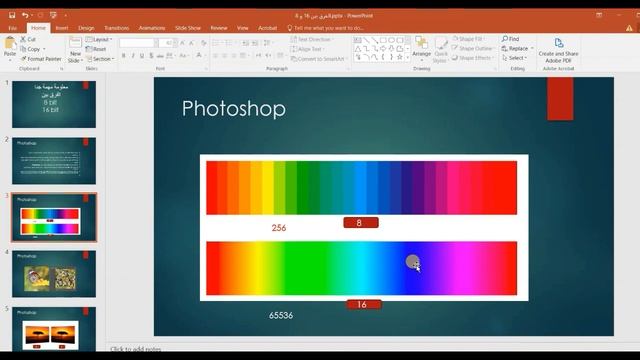The width and height of the screenshot is (640, 360).
Task: Open Find dialog
Action: 510,39
